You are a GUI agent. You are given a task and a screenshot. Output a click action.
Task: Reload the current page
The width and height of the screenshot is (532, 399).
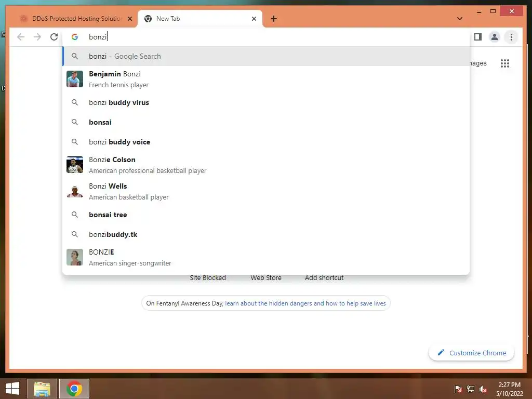[54, 37]
